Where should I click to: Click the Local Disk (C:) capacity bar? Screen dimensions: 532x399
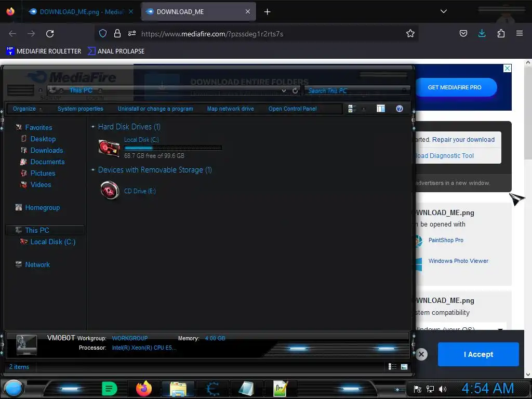pyautogui.click(x=172, y=148)
